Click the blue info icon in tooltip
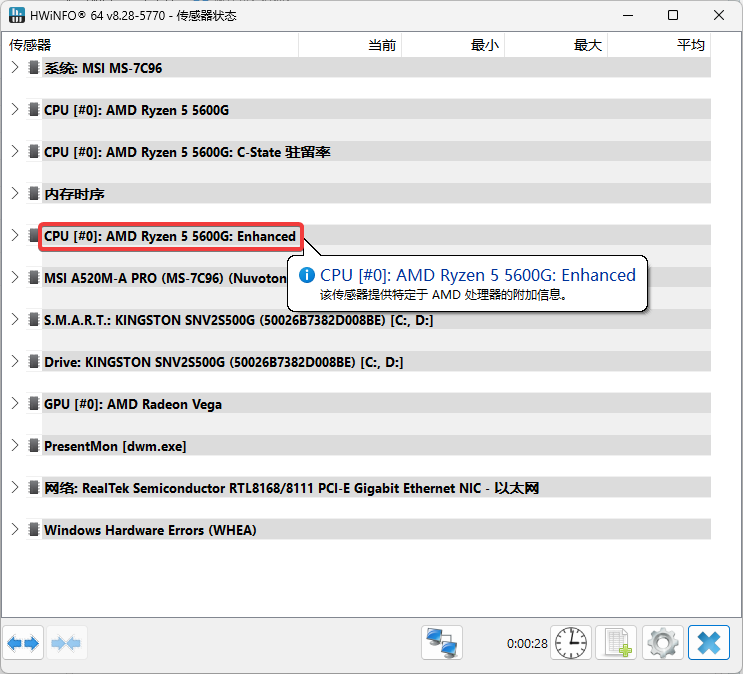 [307, 274]
